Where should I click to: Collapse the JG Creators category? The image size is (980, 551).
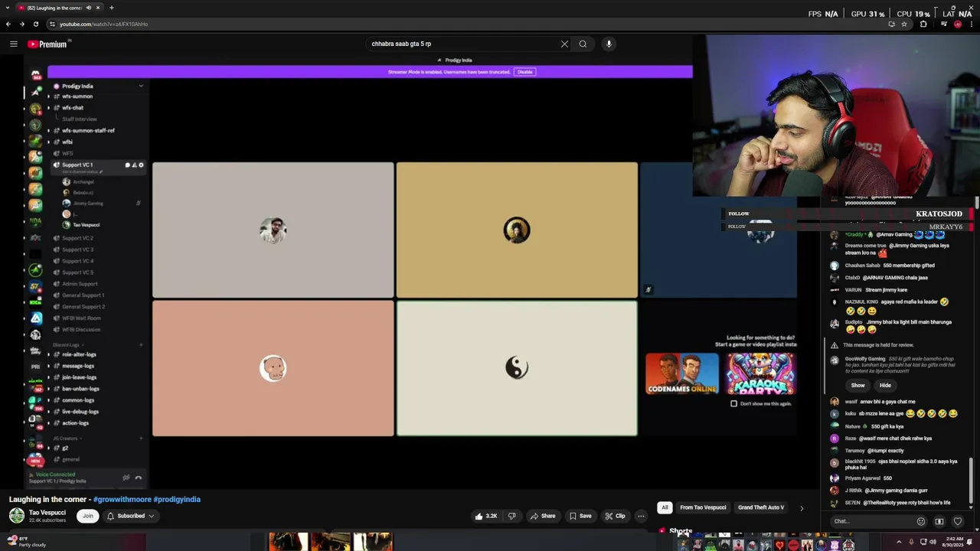(66, 439)
